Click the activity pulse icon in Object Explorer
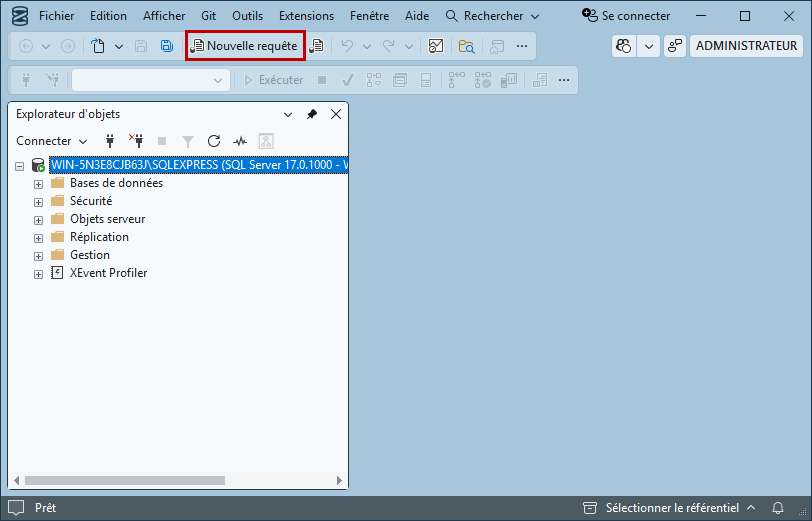The height and width of the screenshot is (521, 812). pos(240,141)
